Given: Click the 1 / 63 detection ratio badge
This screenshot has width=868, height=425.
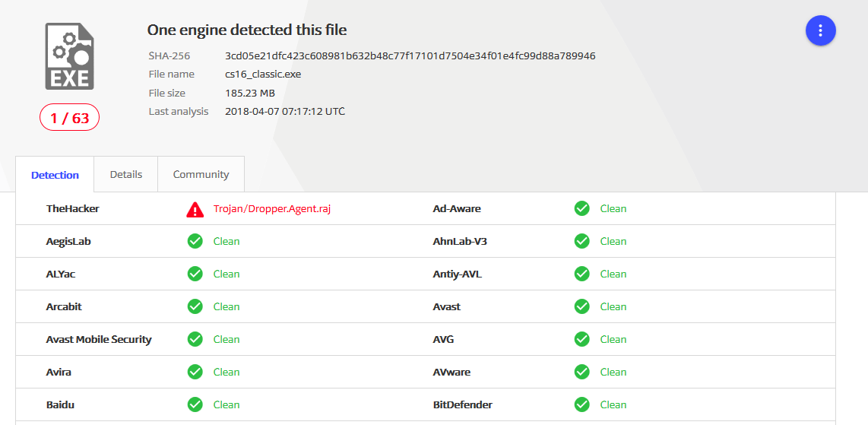Looking at the screenshot, I should [69, 117].
